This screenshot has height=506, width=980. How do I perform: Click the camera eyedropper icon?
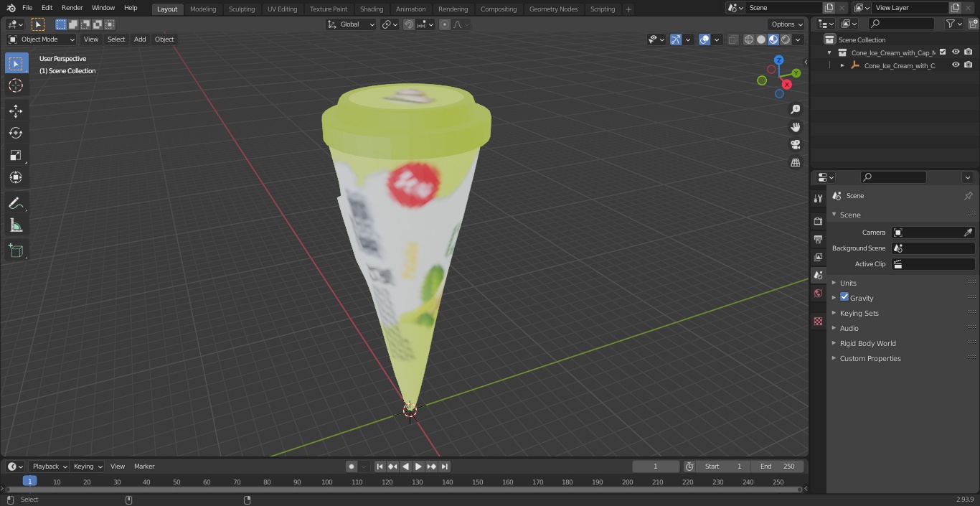click(x=968, y=233)
